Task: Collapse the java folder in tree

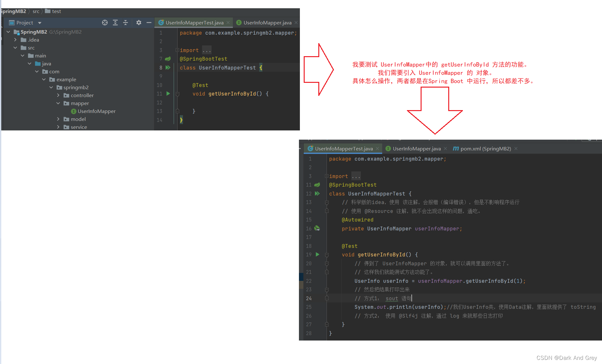Action: pyautogui.click(x=30, y=63)
